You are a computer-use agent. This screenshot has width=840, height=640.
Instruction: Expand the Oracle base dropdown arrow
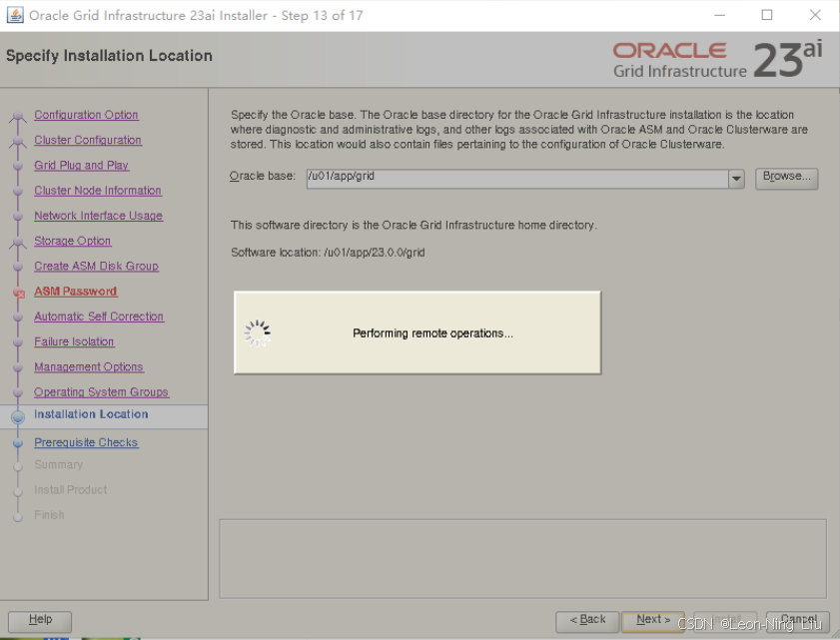736,179
